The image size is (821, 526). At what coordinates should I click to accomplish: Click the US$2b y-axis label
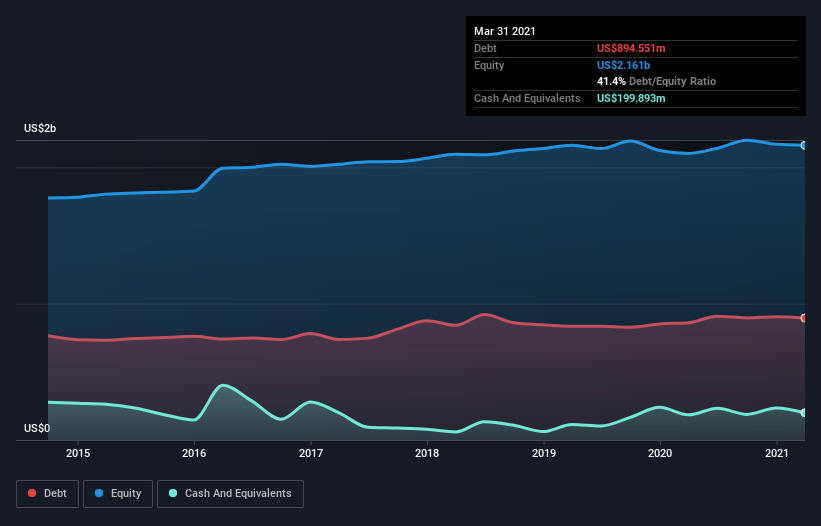click(40, 129)
